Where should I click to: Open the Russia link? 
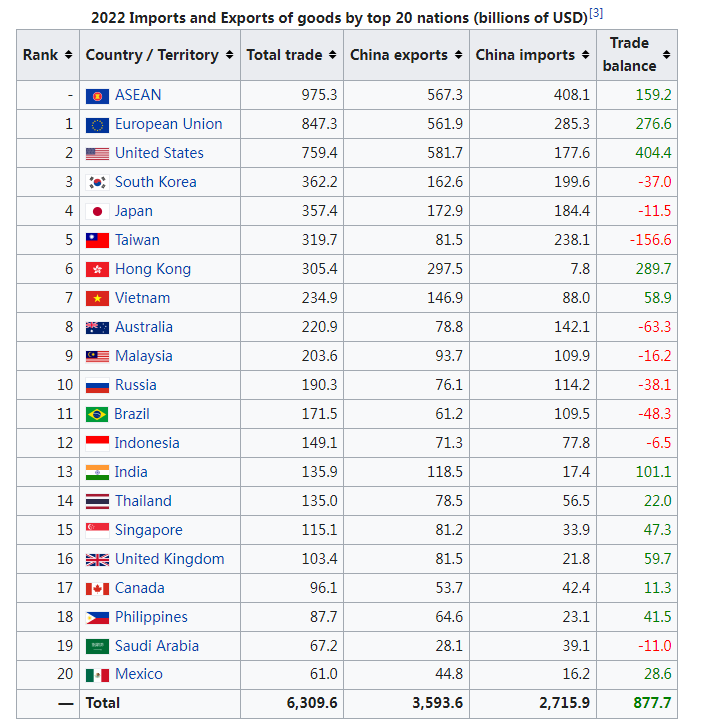(136, 385)
